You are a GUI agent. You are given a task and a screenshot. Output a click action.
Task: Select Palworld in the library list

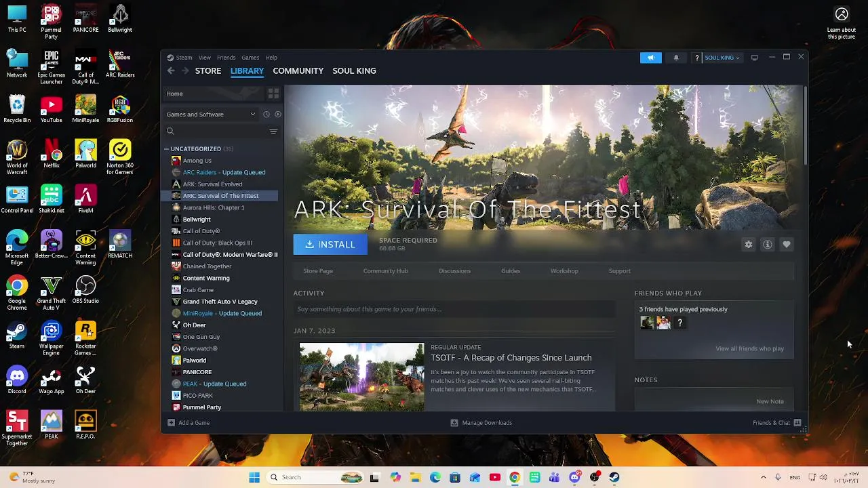[x=194, y=361]
